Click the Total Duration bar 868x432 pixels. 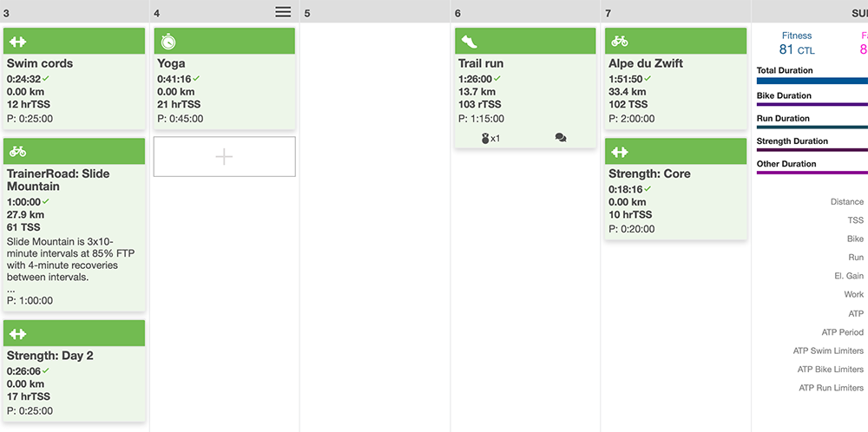812,81
